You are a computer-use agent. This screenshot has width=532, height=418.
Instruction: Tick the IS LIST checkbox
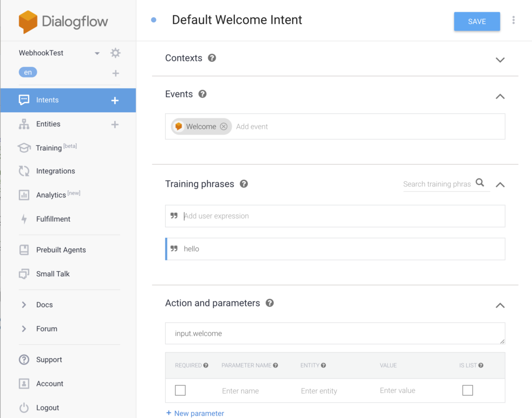click(468, 390)
